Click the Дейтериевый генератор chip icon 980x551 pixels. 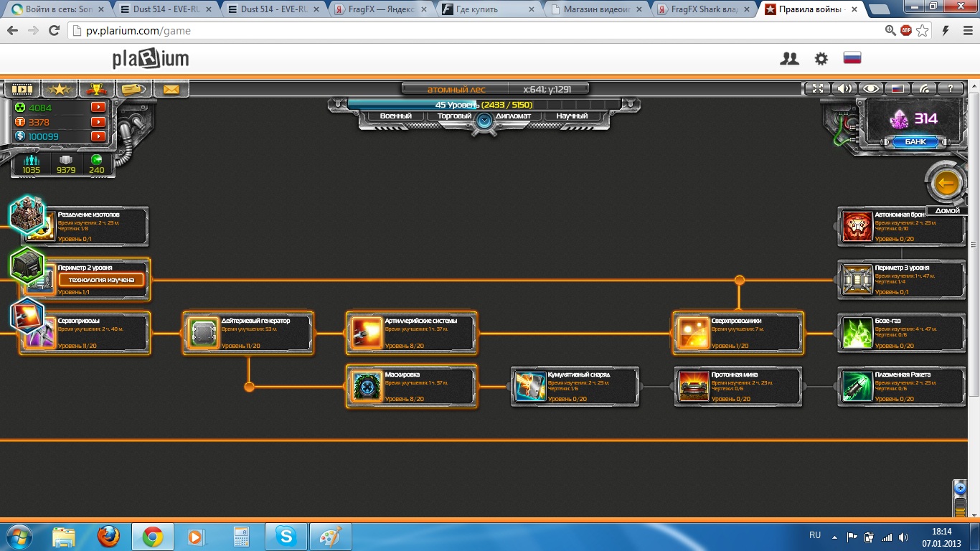(204, 333)
